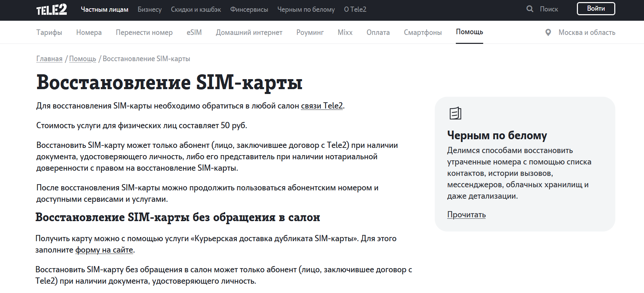Click the Восстановление SIM-карты breadcrumb text
The width and height of the screenshot is (644, 293).
(x=146, y=59)
